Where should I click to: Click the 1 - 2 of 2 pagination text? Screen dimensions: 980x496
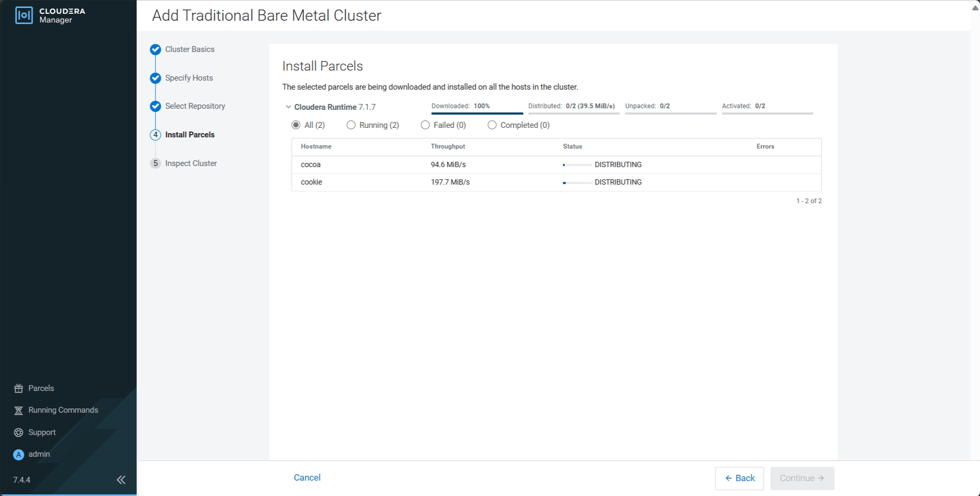pyautogui.click(x=809, y=201)
